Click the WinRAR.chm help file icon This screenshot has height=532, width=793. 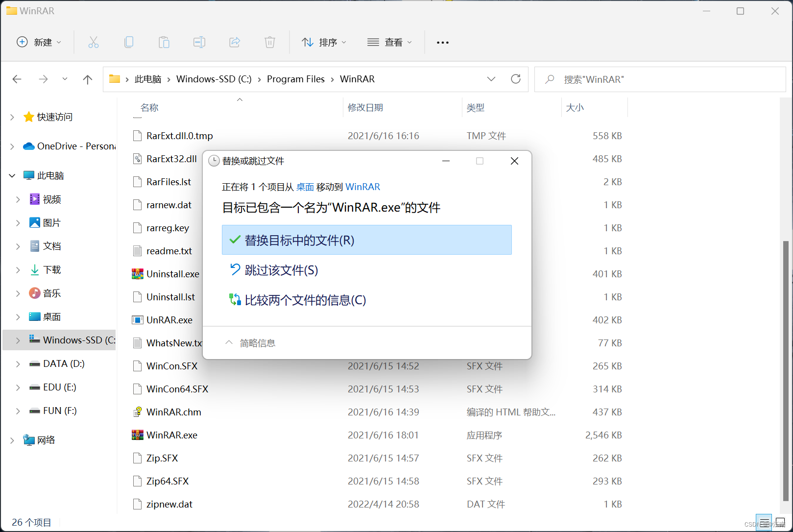138,412
